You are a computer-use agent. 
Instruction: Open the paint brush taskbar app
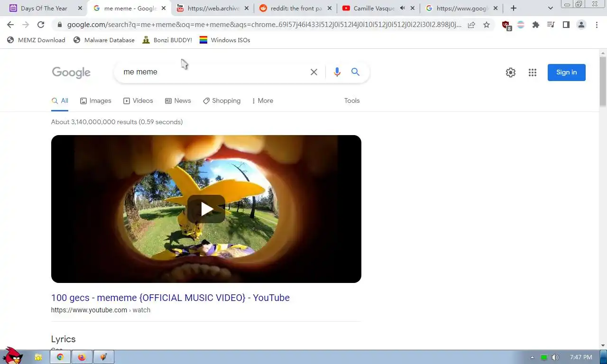pos(103,357)
